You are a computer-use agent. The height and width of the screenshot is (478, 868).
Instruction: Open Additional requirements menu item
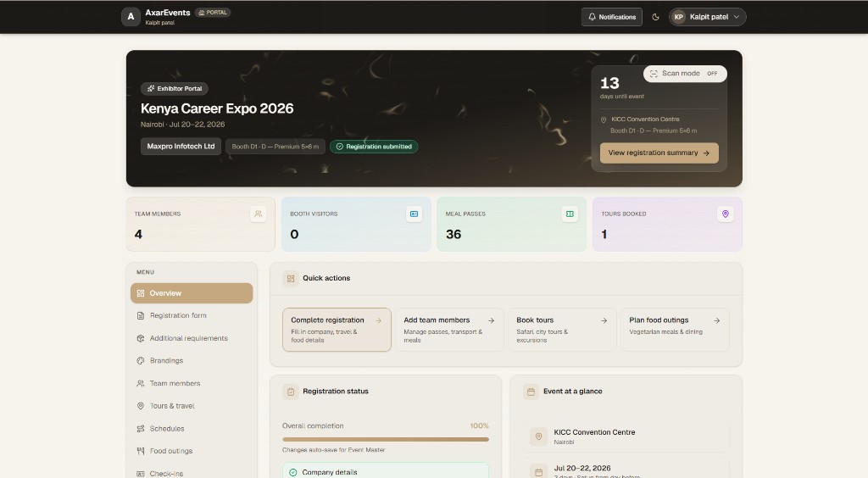[x=192, y=338]
